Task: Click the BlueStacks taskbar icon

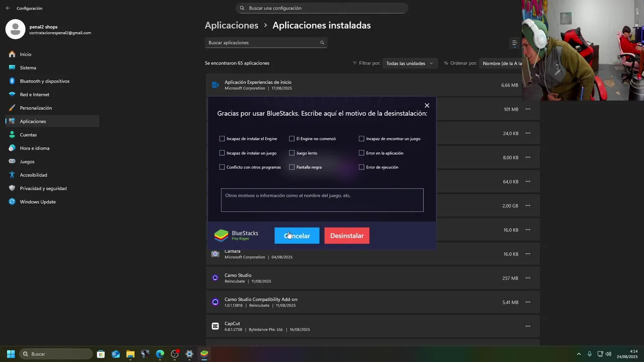Action: pos(204,354)
